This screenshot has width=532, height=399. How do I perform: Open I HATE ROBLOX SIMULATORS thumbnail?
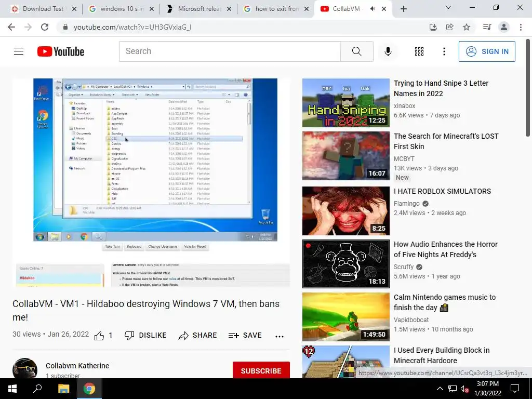point(345,211)
